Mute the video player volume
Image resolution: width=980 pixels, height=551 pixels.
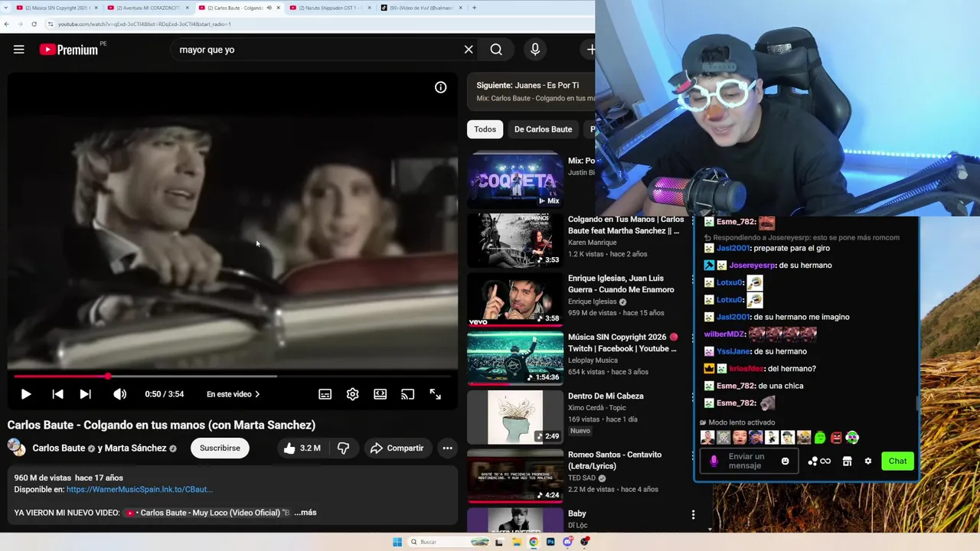pos(119,394)
